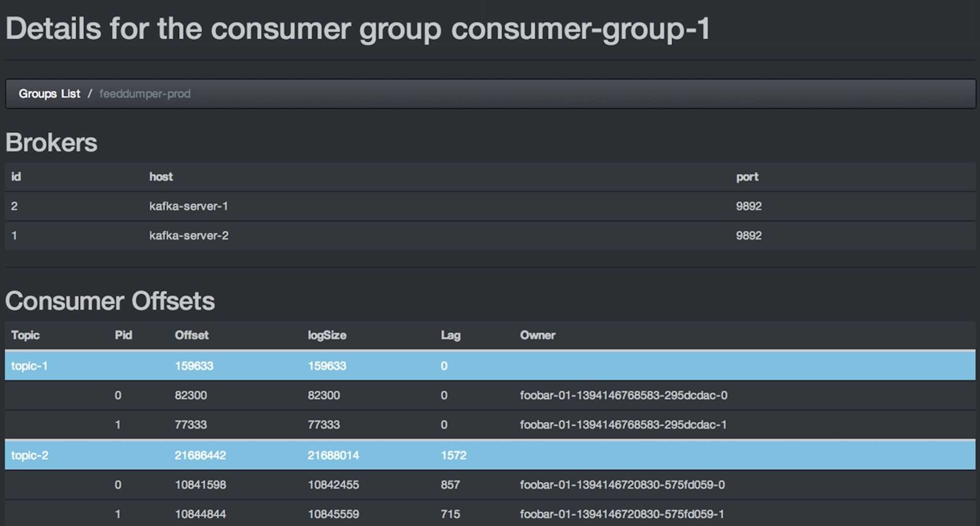This screenshot has height=526, width=980.
Task: Select offset value 10844844
Action: [200, 514]
